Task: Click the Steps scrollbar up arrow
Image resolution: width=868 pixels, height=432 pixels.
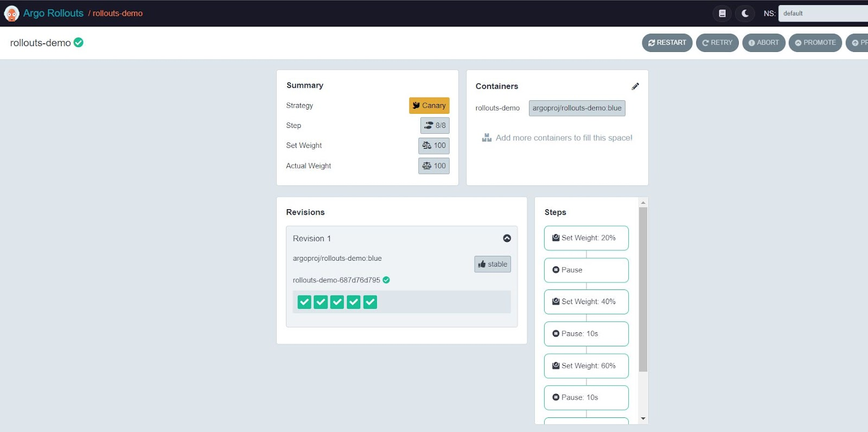Action: (643, 203)
